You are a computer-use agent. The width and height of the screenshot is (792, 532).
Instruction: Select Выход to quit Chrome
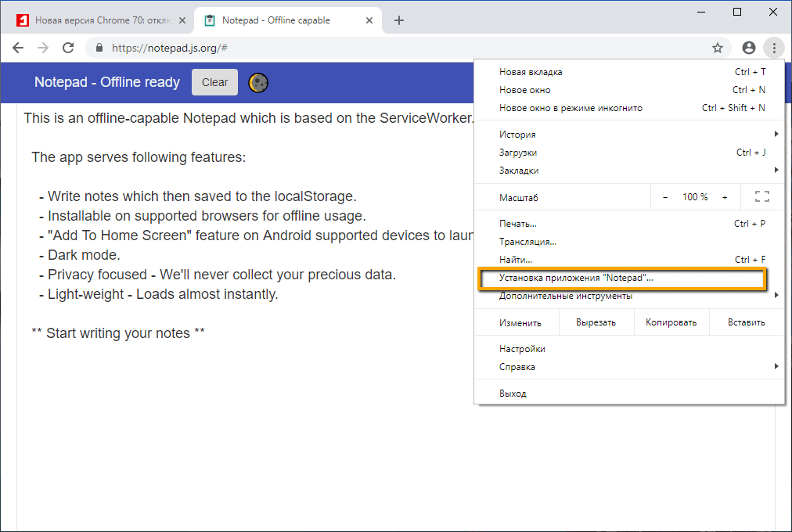click(629, 394)
